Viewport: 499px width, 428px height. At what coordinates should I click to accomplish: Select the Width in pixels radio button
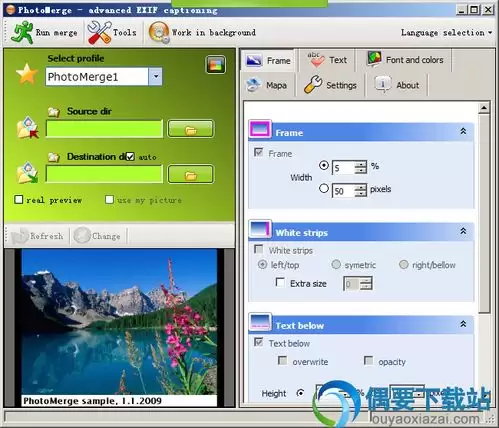click(324, 189)
